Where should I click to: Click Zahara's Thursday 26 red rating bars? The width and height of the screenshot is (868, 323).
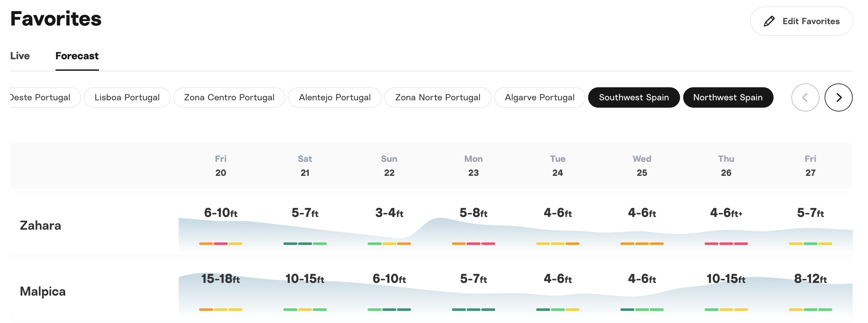726,244
